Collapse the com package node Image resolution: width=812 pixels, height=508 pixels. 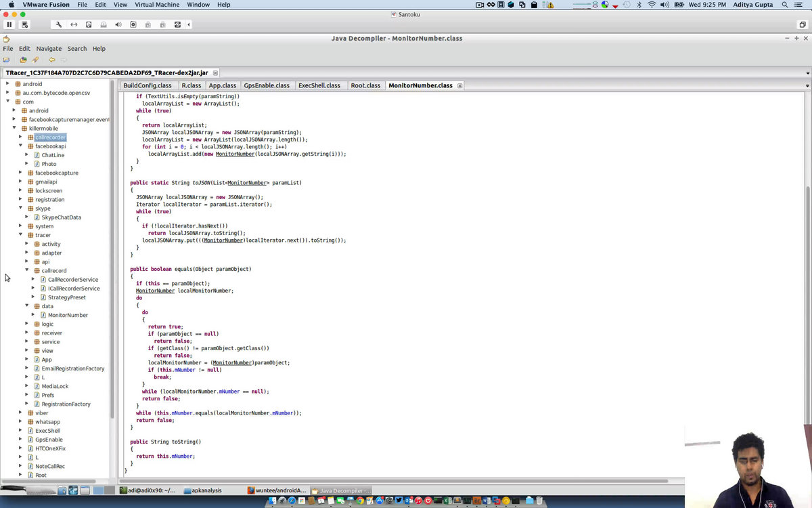7,102
